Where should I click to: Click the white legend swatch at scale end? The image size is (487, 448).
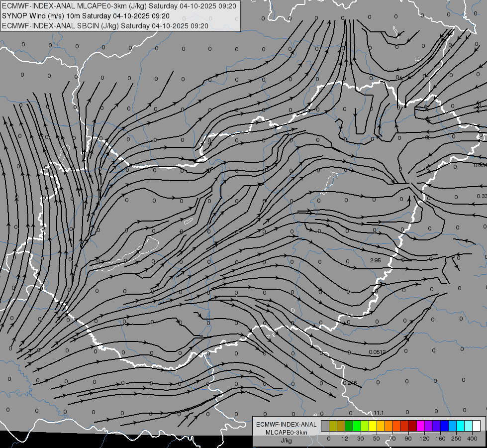477,426
